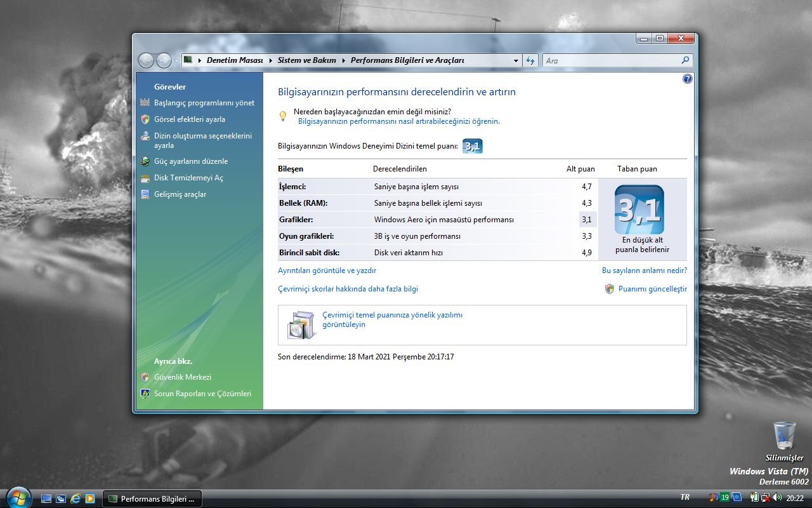
Task: Click the music note tray icon
Action: 714,497
